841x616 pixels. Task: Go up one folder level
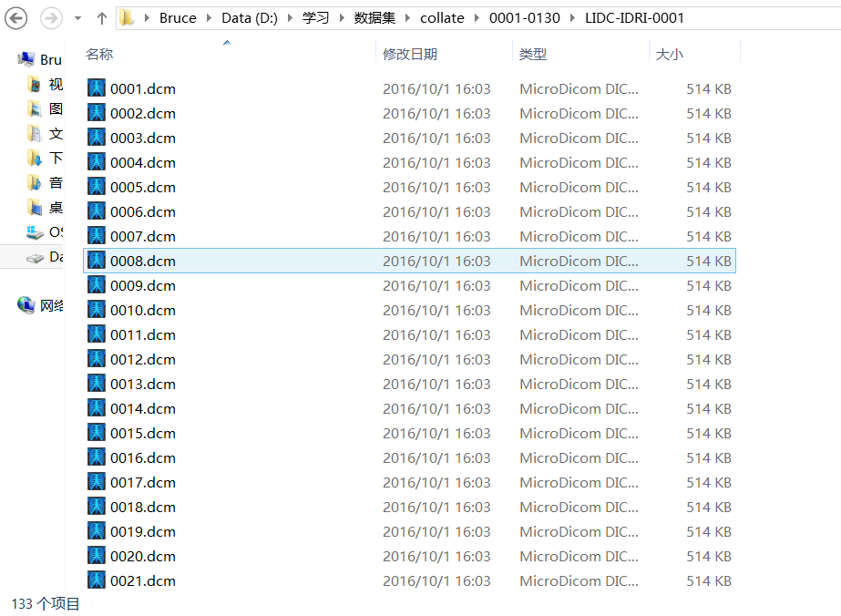101,18
